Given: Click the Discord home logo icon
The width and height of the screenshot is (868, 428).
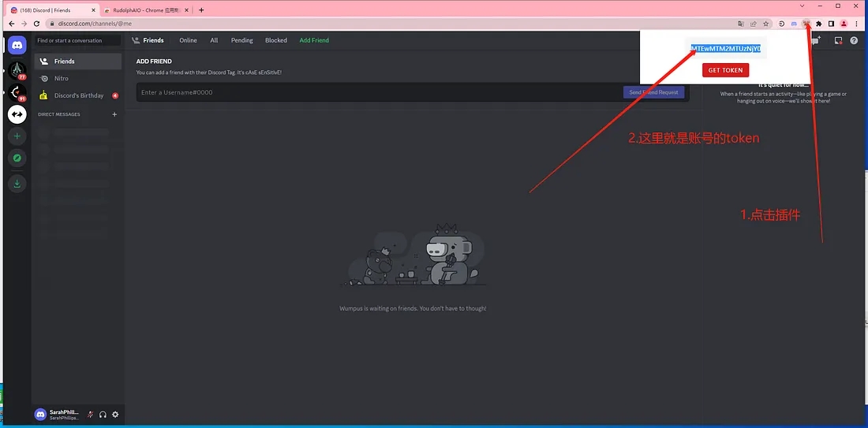Looking at the screenshot, I should click(17, 46).
